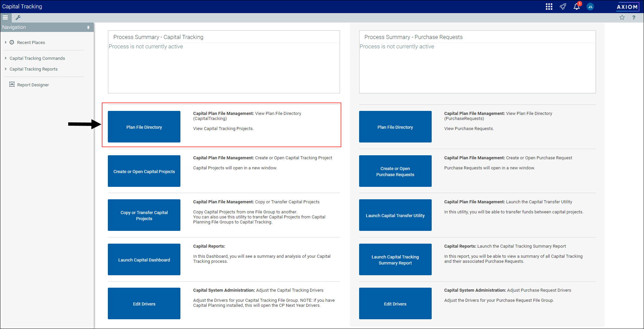The width and height of the screenshot is (644, 329).
Task: Click the rocket quick launch icon
Action: 563,7
